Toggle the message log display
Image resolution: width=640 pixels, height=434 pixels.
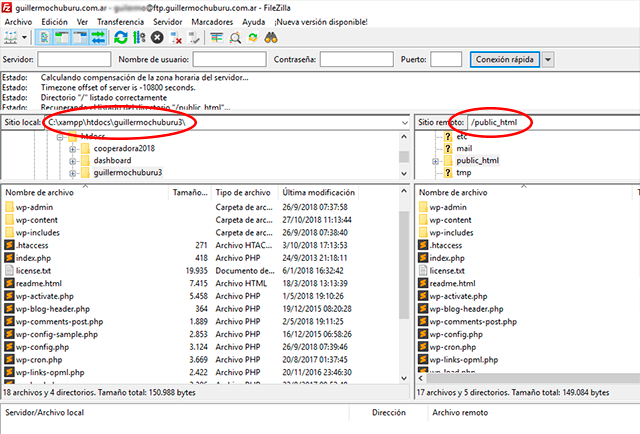click(x=44, y=38)
